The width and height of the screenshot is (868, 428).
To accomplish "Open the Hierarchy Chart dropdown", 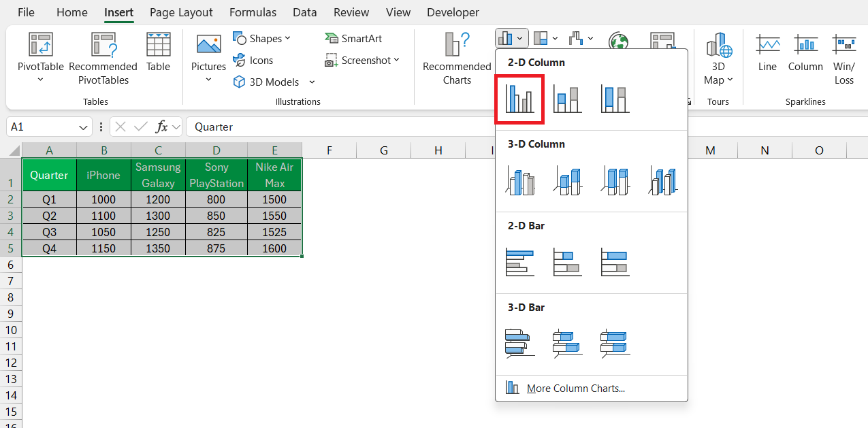I will pos(545,38).
